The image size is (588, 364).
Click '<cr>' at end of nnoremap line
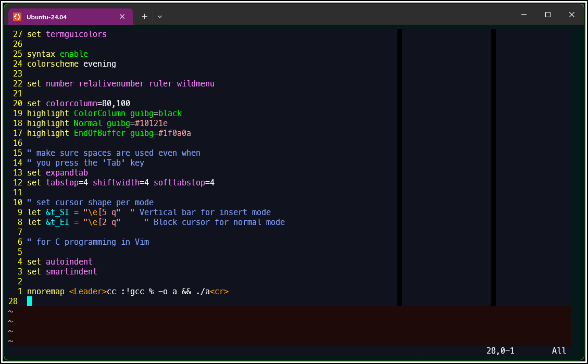(219, 292)
